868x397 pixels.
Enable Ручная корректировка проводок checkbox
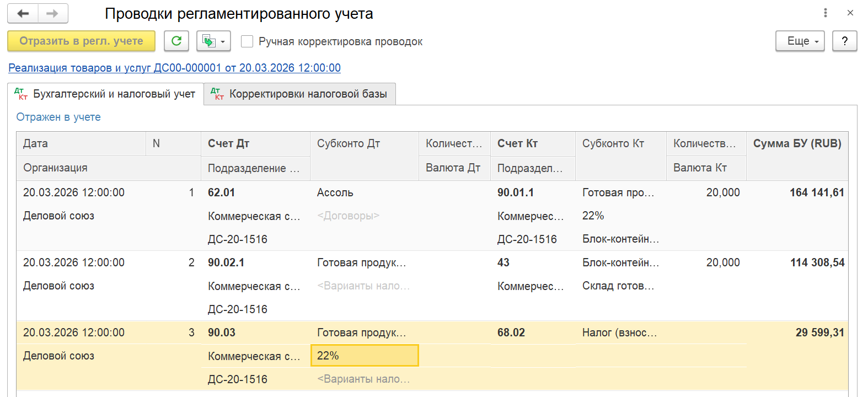coord(247,41)
